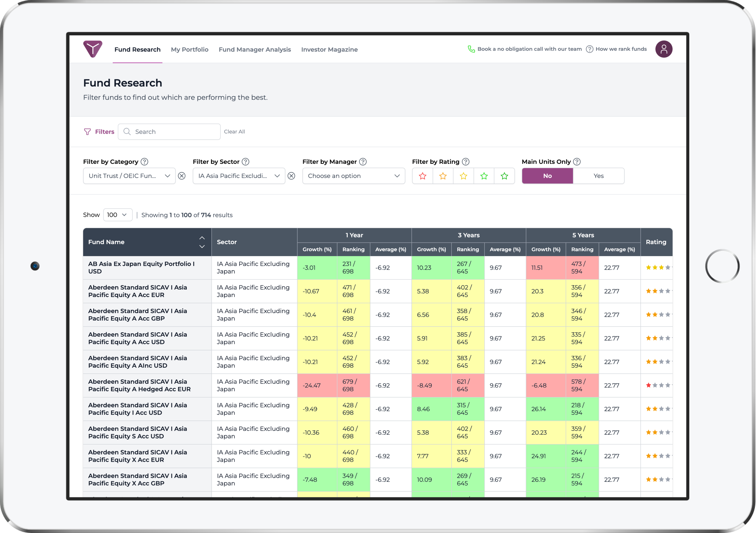The height and width of the screenshot is (533, 756).
Task: Set Main Units Only to Yes
Action: point(598,176)
